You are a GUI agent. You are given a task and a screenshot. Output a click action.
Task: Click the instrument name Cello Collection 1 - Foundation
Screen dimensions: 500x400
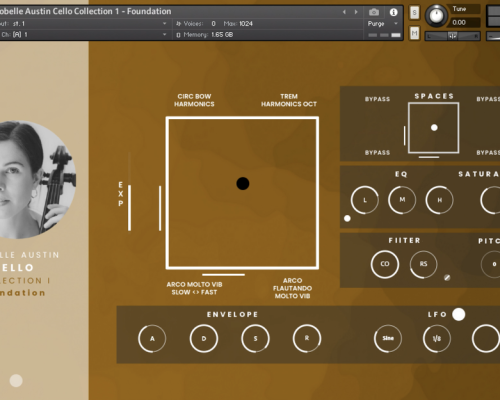tap(86, 11)
